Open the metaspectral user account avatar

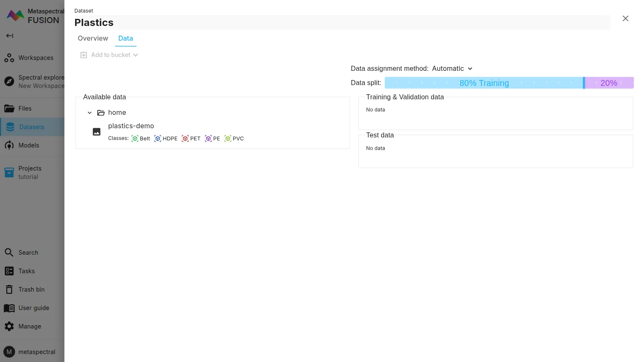pyautogui.click(x=9, y=352)
